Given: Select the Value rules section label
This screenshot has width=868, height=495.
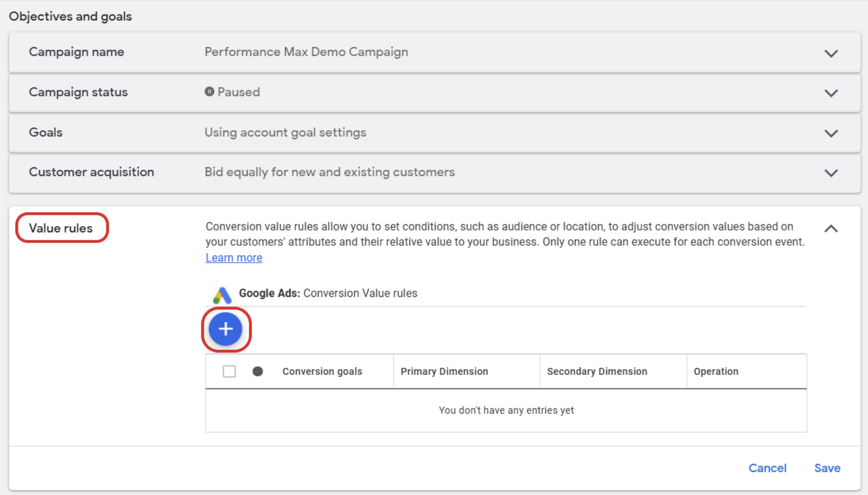Looking at the screenshot, I should [61, 228].
